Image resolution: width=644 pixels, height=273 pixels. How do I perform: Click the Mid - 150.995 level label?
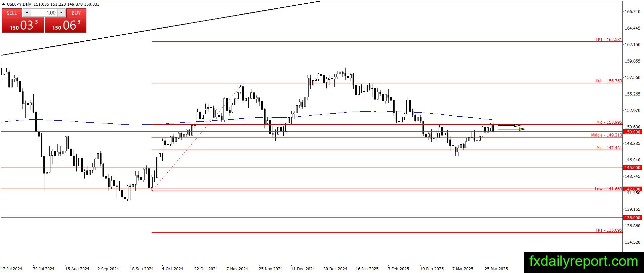click(609, 122)
